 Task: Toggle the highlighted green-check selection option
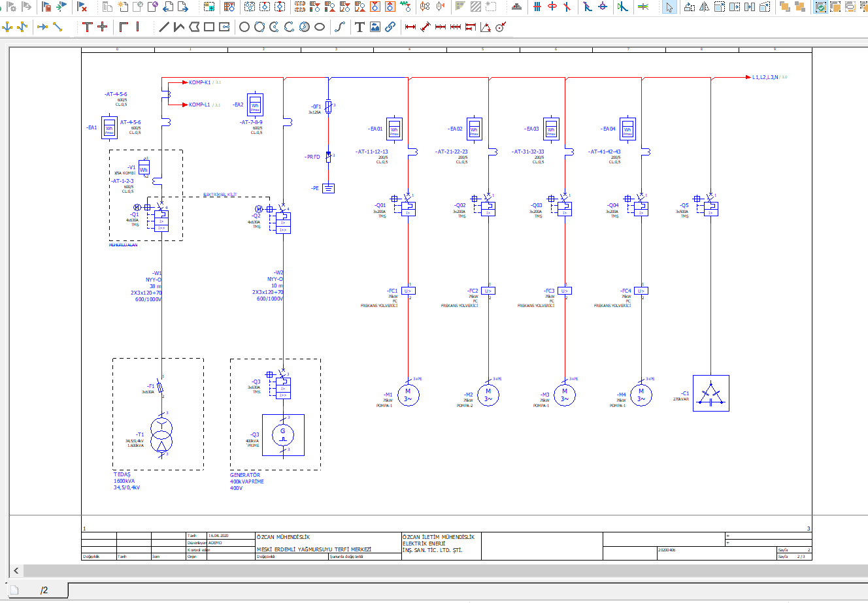[820, 7]
